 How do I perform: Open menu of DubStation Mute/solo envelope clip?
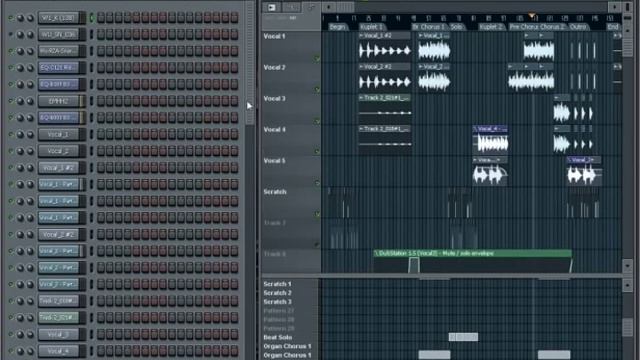(x=376, y=253)
